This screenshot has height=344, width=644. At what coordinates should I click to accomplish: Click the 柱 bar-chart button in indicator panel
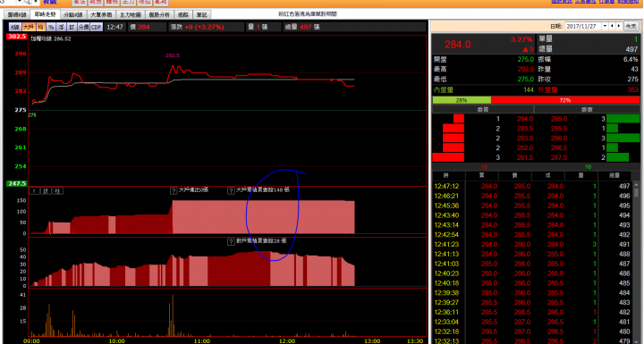pos(57,191)
